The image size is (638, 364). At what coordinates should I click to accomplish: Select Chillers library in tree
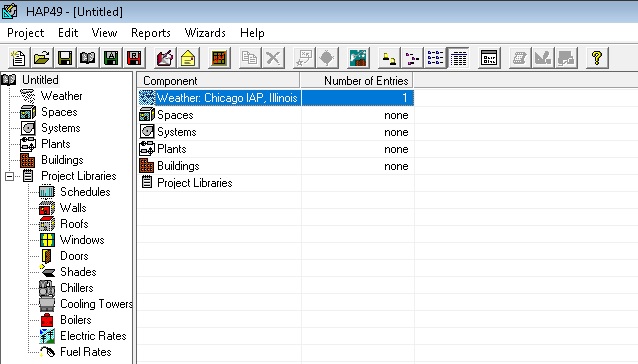(x=76, y=288)
